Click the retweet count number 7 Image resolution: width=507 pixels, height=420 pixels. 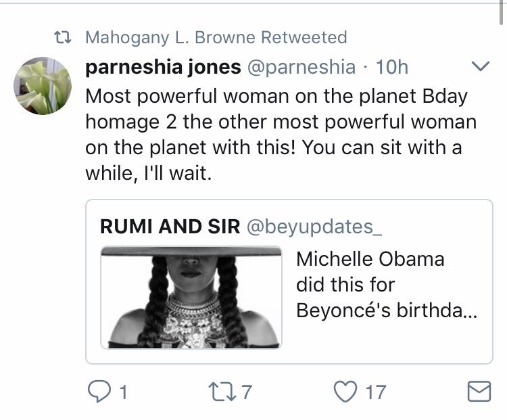(x=247, y=391)
